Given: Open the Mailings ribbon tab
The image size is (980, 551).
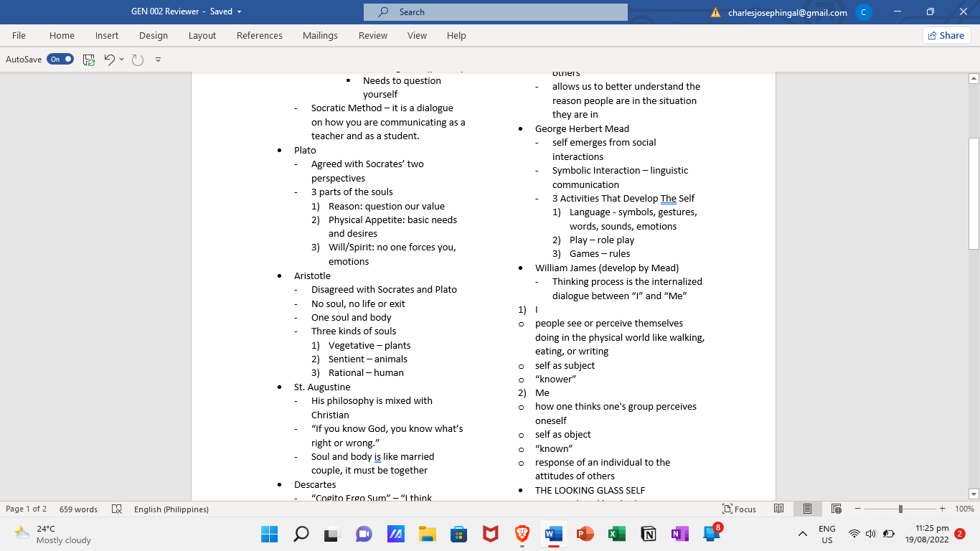Looking at the screenshot, I should coord(320,35).
